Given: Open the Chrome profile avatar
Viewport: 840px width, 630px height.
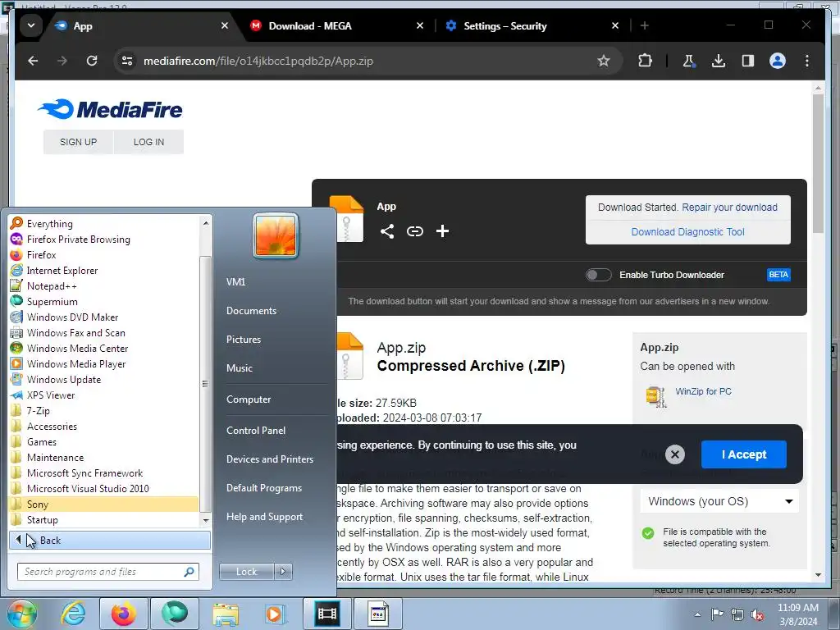Looking at the screenshot, I should (778, 61).
